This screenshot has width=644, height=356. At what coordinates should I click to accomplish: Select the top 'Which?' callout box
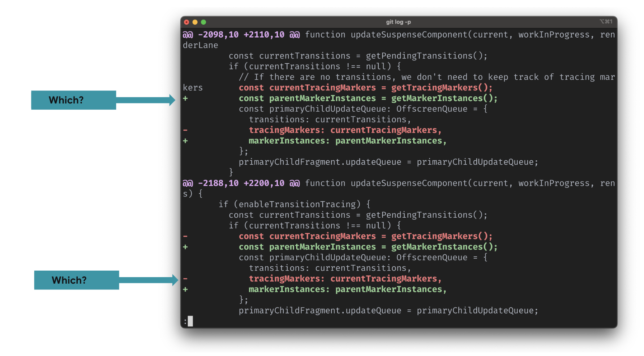[x=74, y=100]
